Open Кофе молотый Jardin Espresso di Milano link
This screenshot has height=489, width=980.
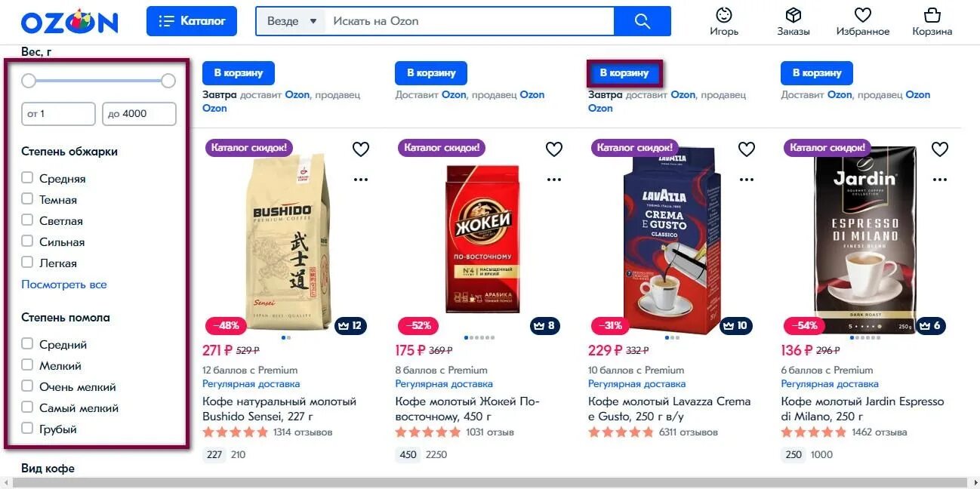coord(862,408)
